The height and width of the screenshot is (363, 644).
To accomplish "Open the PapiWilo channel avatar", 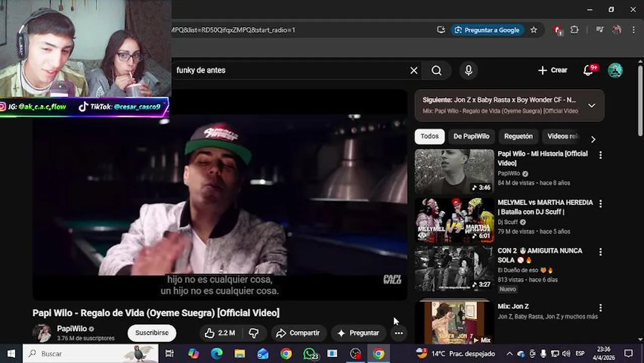I will (x=42, y=333).
